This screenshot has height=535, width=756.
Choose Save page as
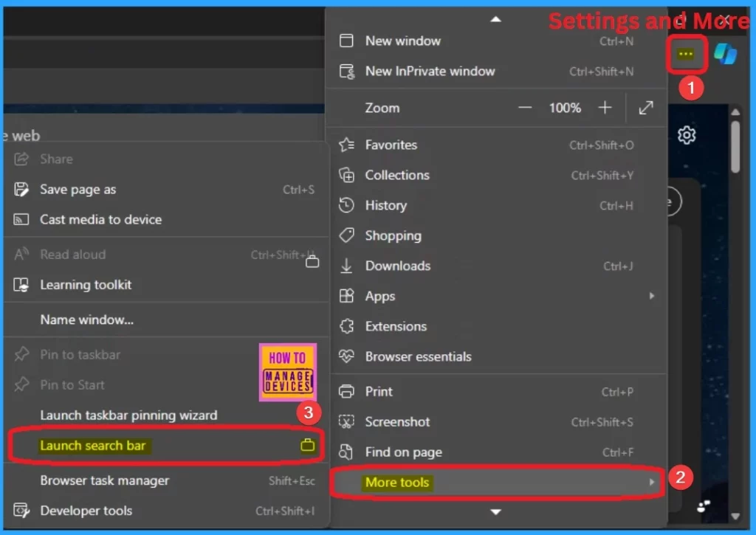166,190
